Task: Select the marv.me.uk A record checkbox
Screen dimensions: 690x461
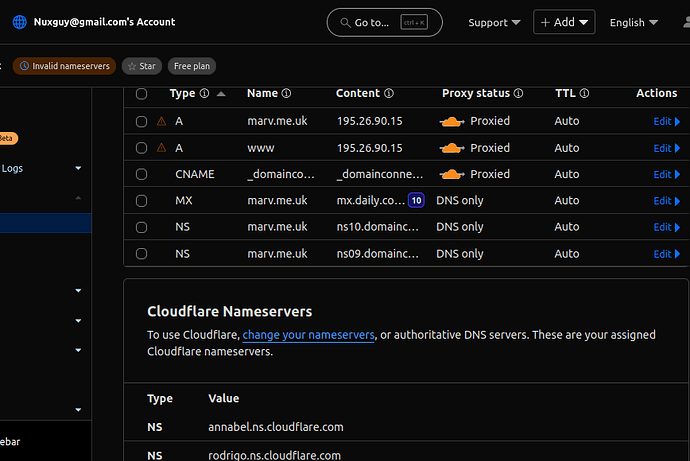Action: [141, 121]
